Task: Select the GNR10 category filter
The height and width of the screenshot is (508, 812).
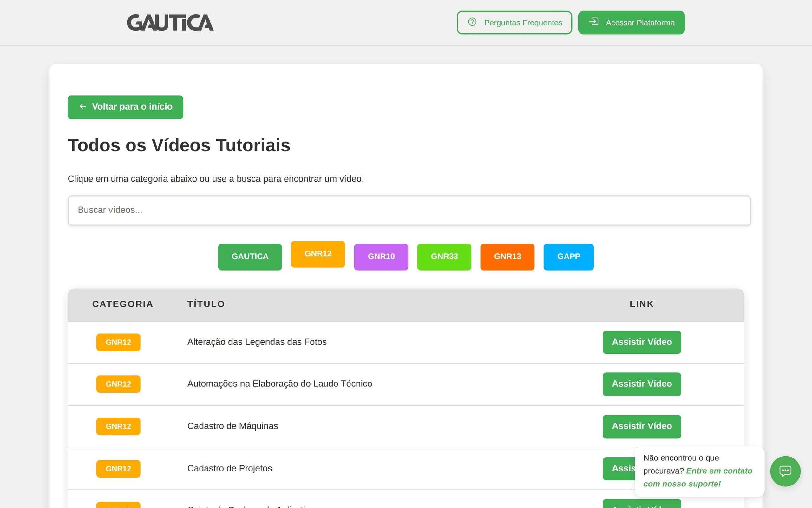Action: click(381, 257)
